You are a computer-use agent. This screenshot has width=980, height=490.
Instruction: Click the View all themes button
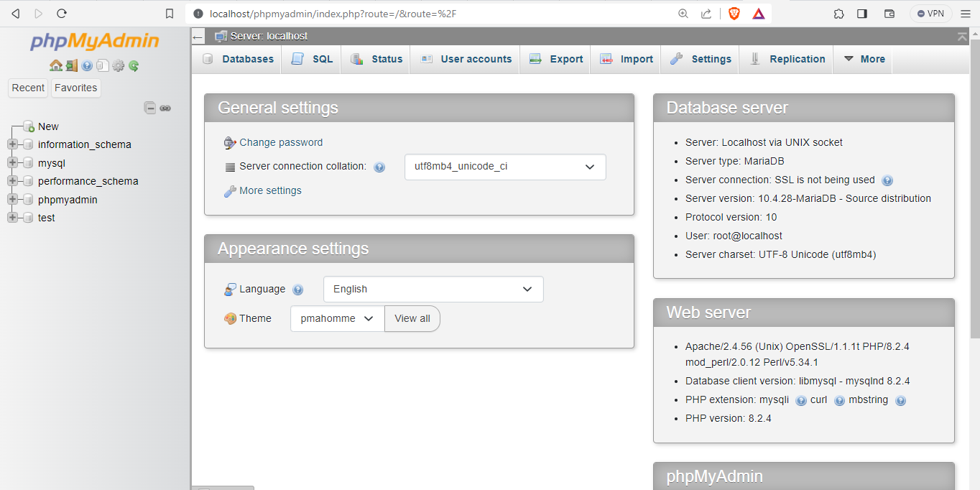click(x=412, y=318)
